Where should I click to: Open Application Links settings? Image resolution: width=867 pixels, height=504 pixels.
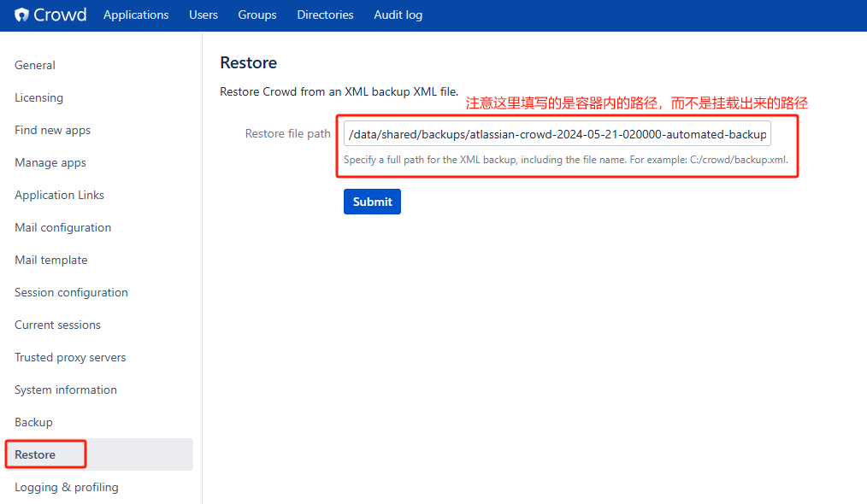coord(59,195)
